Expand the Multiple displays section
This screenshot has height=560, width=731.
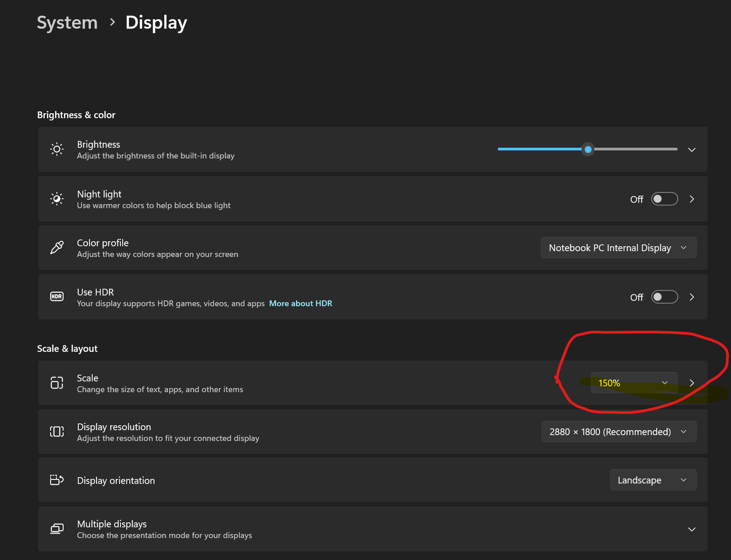coord(692,529)
